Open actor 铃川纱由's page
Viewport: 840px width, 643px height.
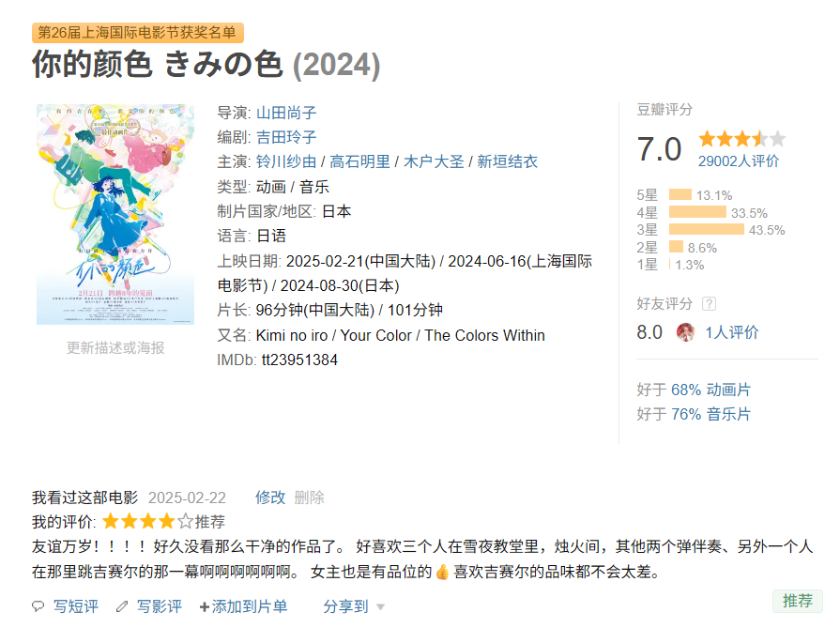pos(286,161)
